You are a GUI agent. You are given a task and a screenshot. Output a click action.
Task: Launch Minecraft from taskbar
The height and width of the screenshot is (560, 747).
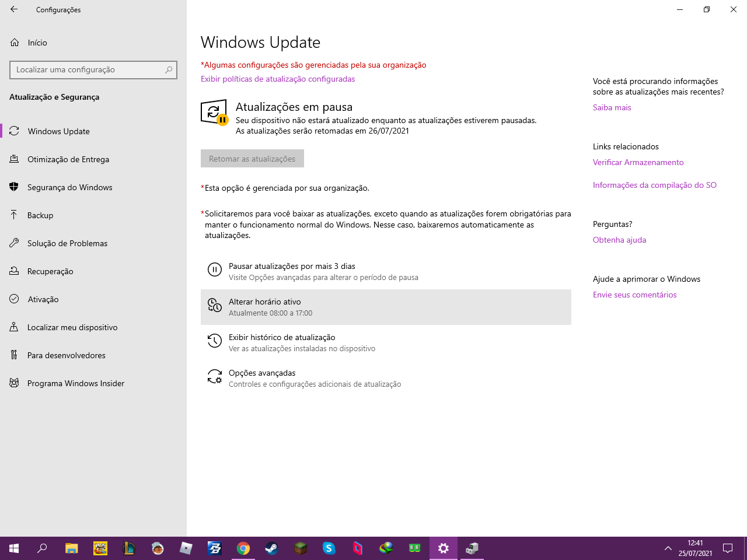[301, 548]
